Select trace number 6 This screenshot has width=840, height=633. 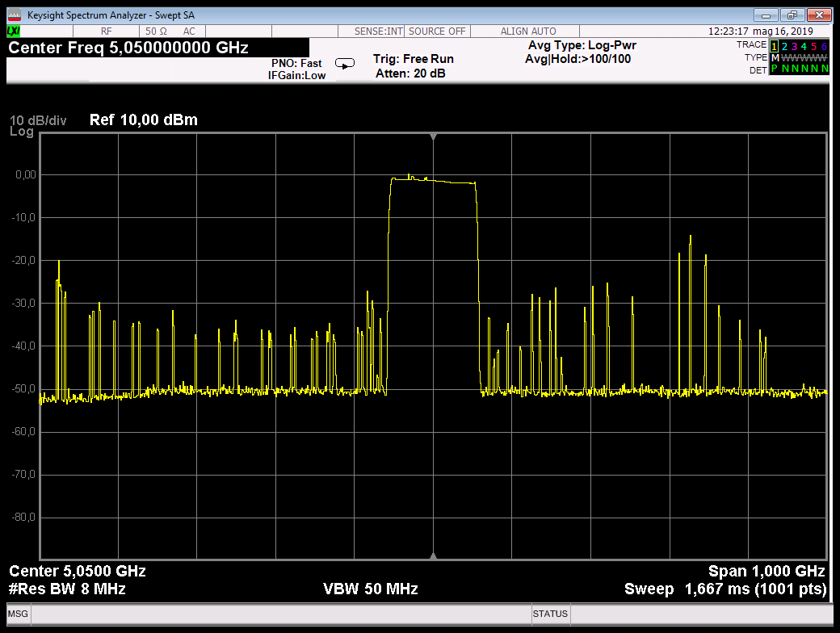(824, 47)
